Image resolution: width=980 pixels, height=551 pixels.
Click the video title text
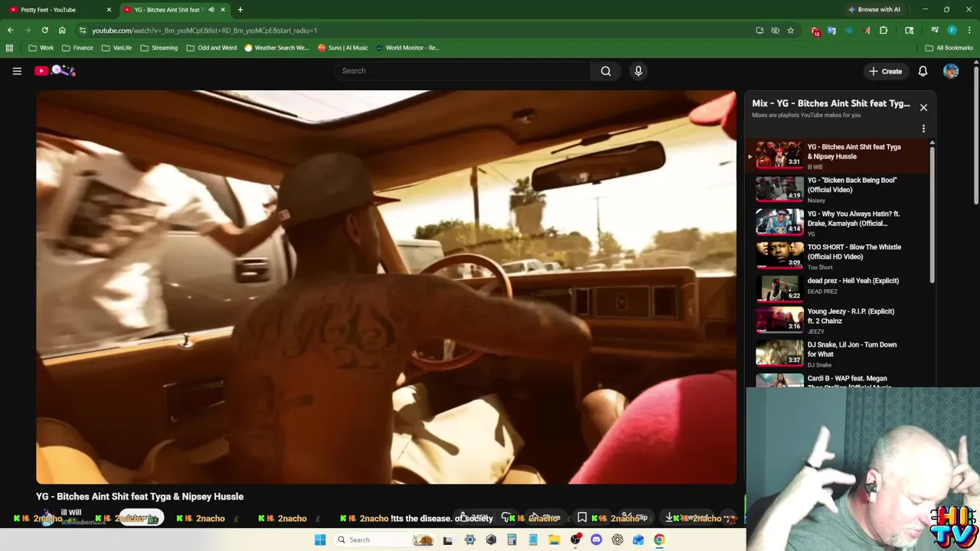pyautogui.click(x=139, y=497)
